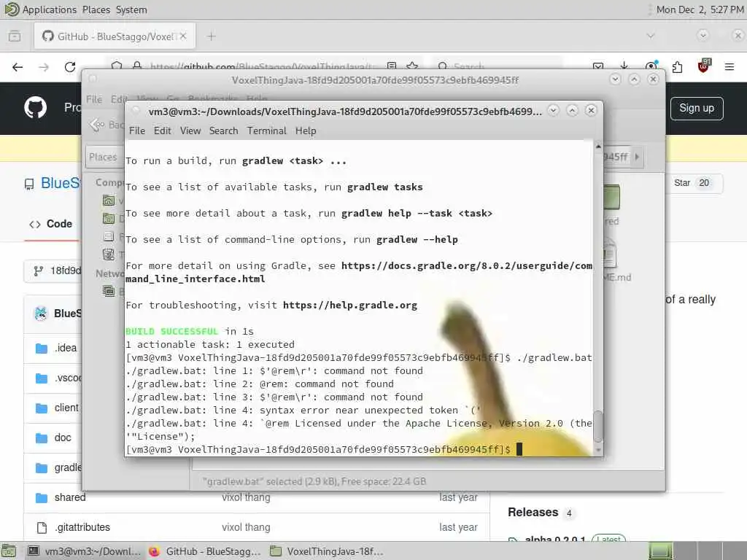Reload the GitHub page
This screenshot has width=747, height=560.
[70, 67]
